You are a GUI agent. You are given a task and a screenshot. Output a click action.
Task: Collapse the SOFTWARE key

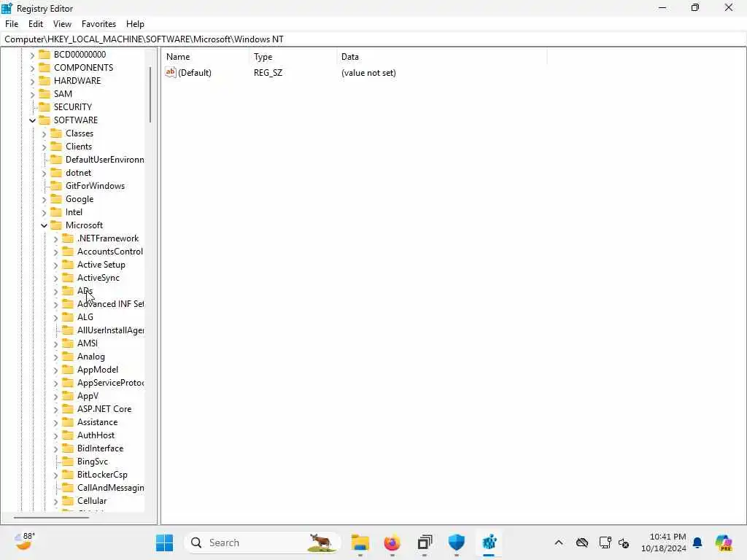point(32,120)
